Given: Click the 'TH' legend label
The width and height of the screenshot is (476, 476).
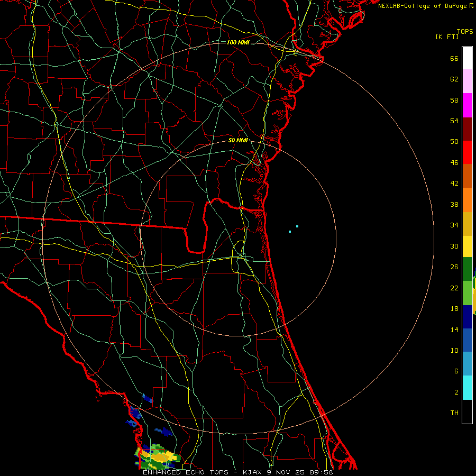Looking at the screenshot, I should (454, 413).
